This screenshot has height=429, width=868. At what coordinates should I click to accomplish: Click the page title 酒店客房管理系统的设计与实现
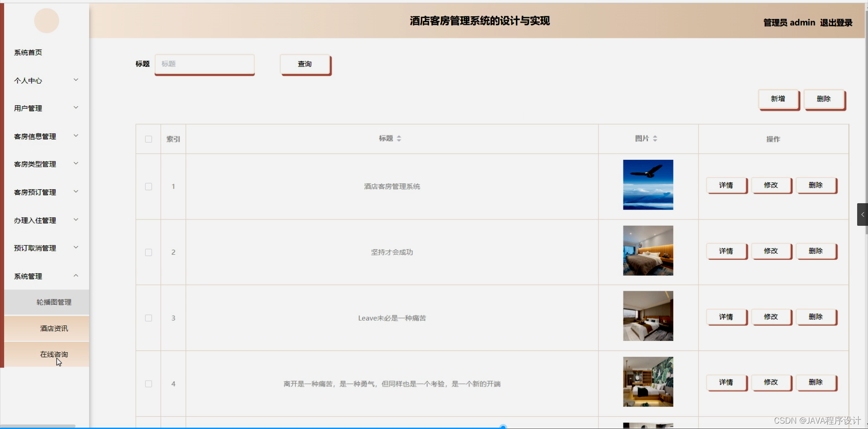[480, 21]
